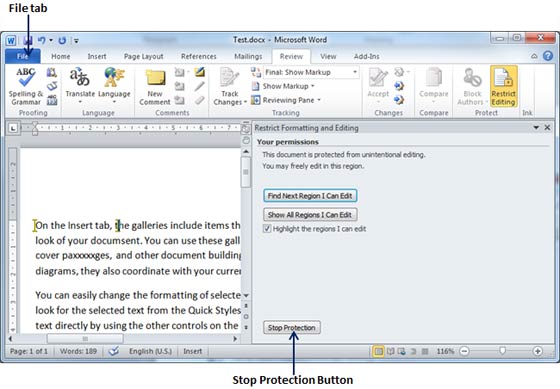Click the horizontal scrollbar thumb
Screen dimensions: 560x389
point(85,338)
